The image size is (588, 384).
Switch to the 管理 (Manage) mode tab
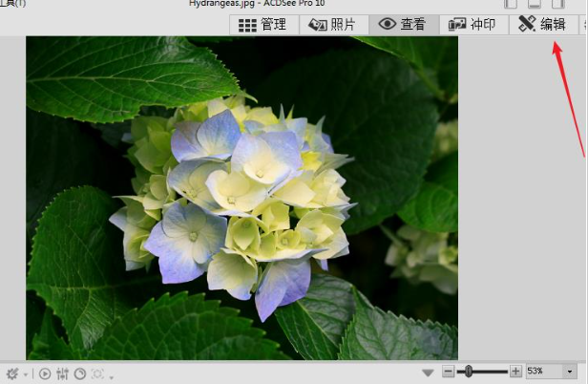(264, 25)
